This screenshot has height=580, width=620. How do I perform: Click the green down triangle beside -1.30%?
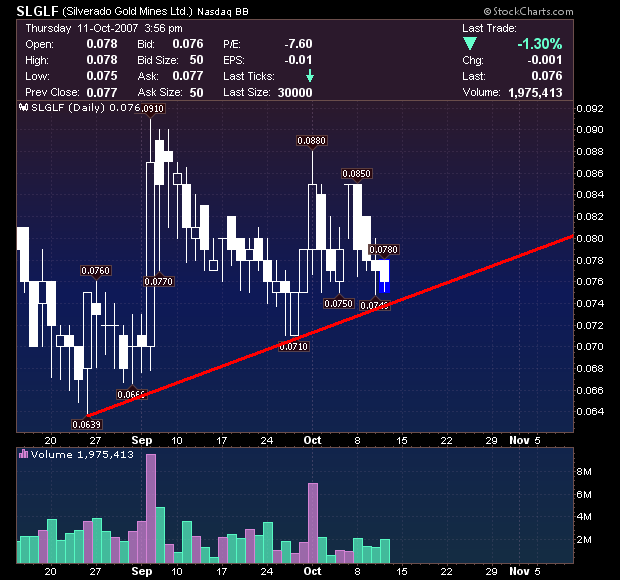tap(470, 43)
